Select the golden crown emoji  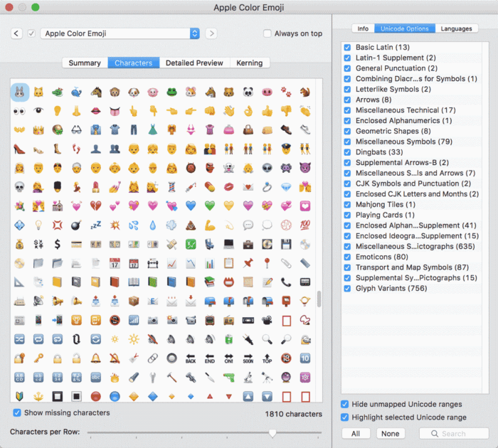click(x=38, y=130)
